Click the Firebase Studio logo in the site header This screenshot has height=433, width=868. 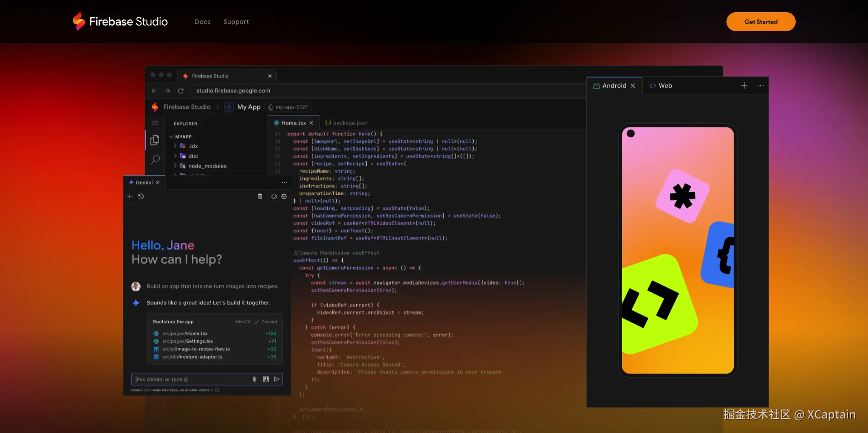pos(120,21)
